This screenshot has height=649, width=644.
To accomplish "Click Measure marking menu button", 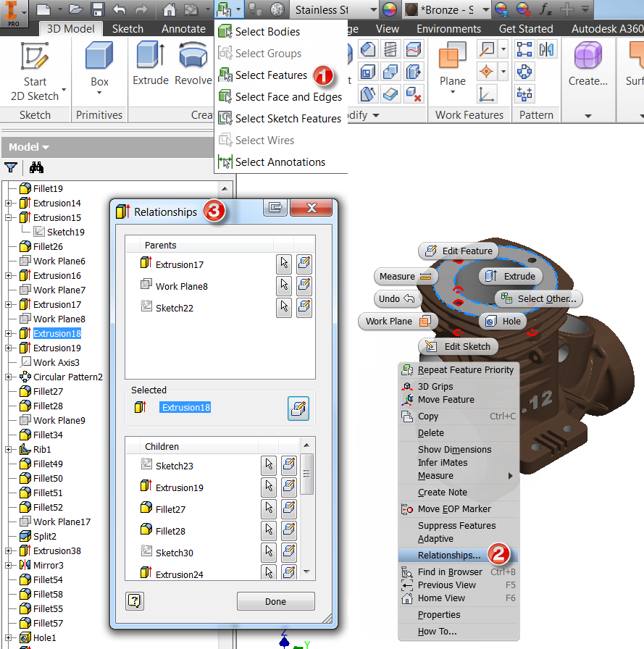I will 405,276.
